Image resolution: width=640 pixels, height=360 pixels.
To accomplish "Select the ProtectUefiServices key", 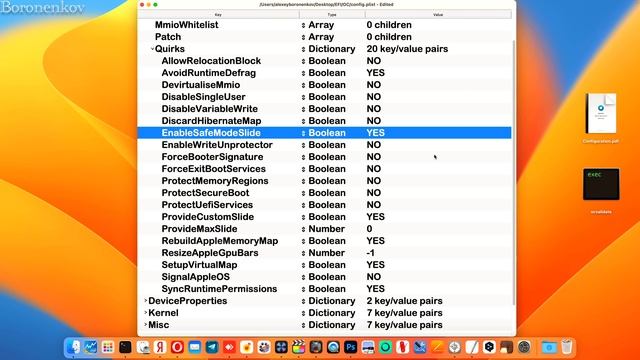I will click(x=207, y=205).
